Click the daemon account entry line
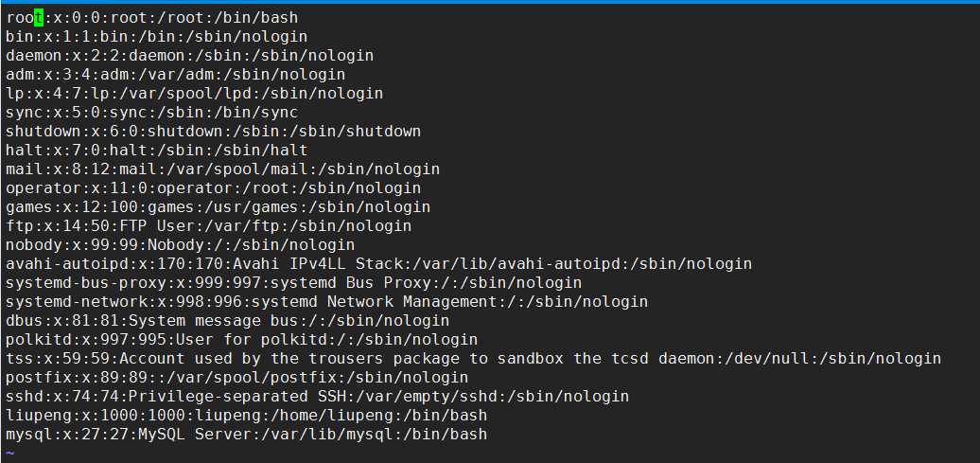 click(190, 56)
